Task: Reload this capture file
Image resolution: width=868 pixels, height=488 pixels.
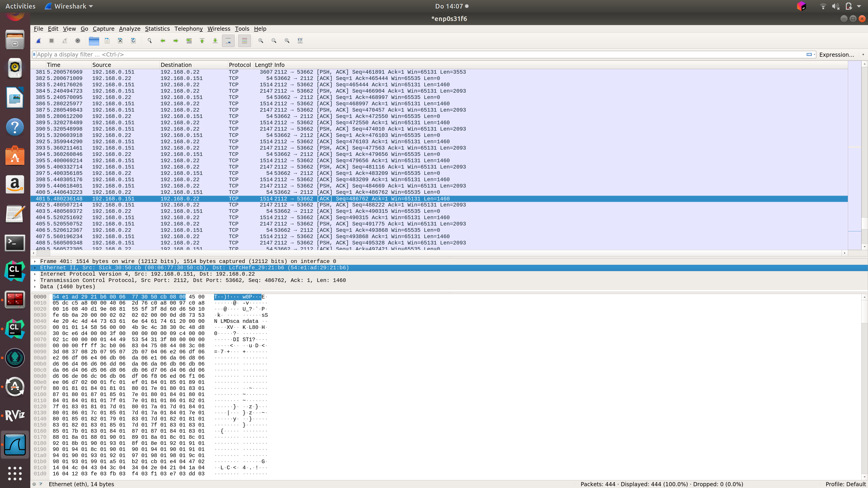Action: (x=133, y=40)
